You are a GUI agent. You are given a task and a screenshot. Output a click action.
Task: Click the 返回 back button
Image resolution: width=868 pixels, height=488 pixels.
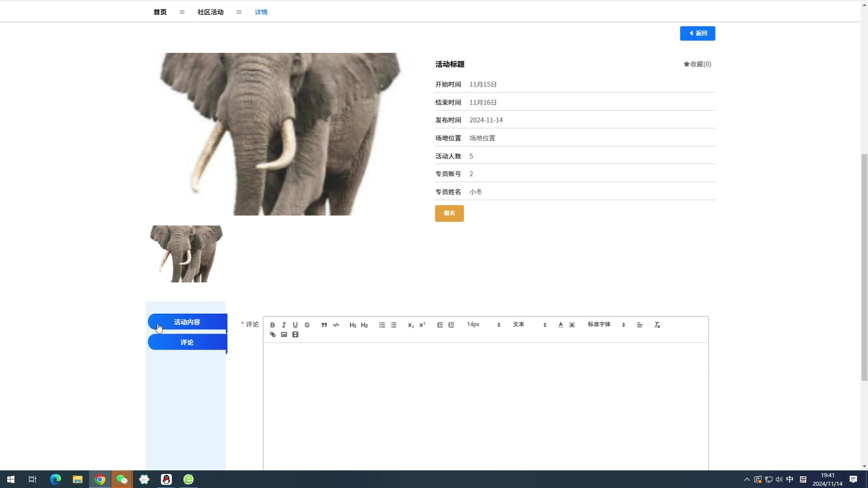(697, 33)
